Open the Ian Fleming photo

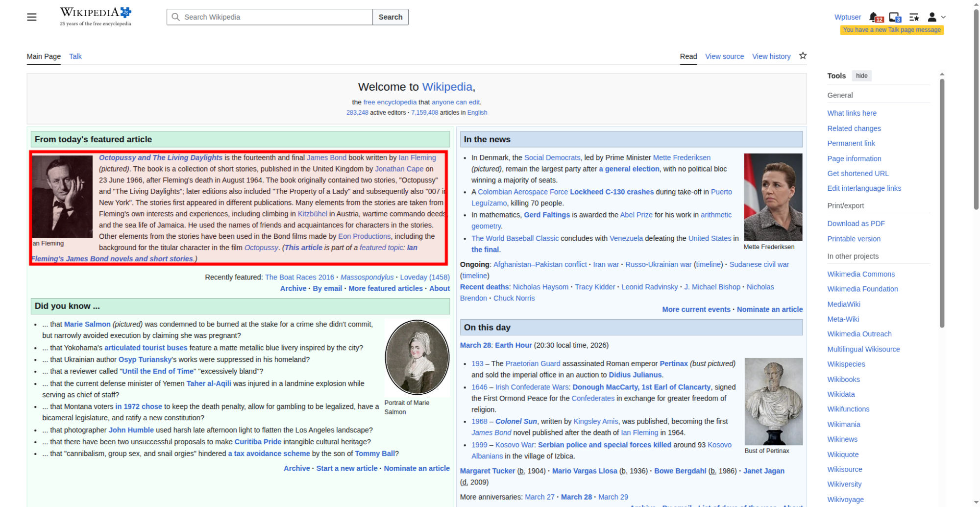[62, 197]
